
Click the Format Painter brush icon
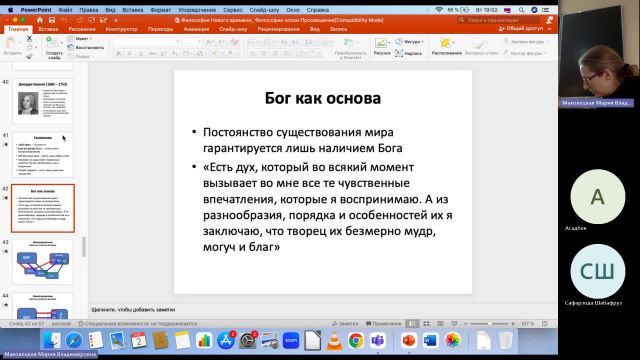[29, 56]
